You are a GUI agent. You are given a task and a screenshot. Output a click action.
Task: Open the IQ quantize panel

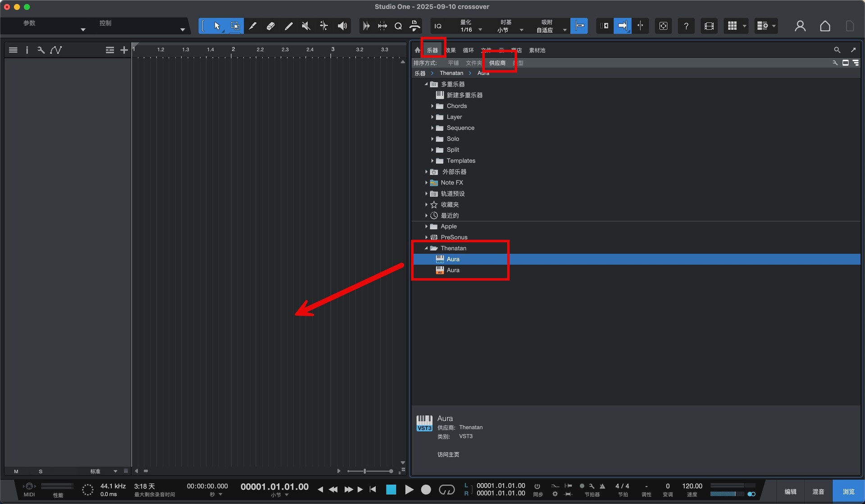(437, 27)
